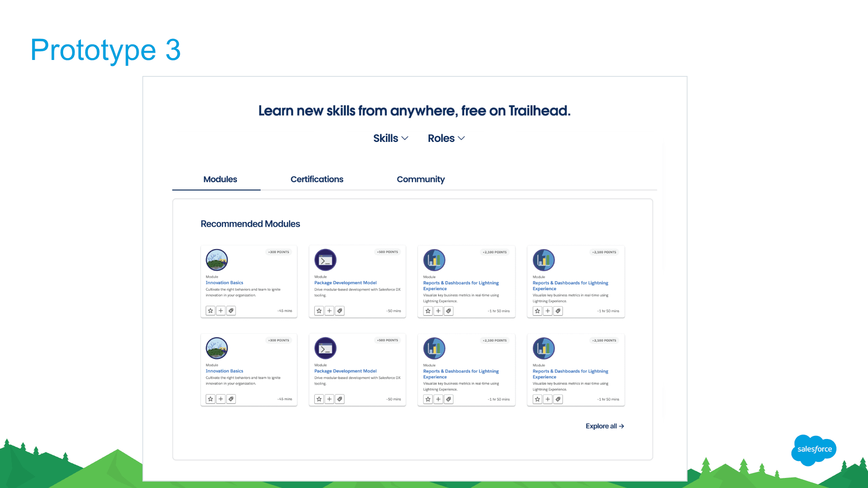
Task: Click the tag icon on top-row Package Development Model card
Action: click(x=340, y=311)
